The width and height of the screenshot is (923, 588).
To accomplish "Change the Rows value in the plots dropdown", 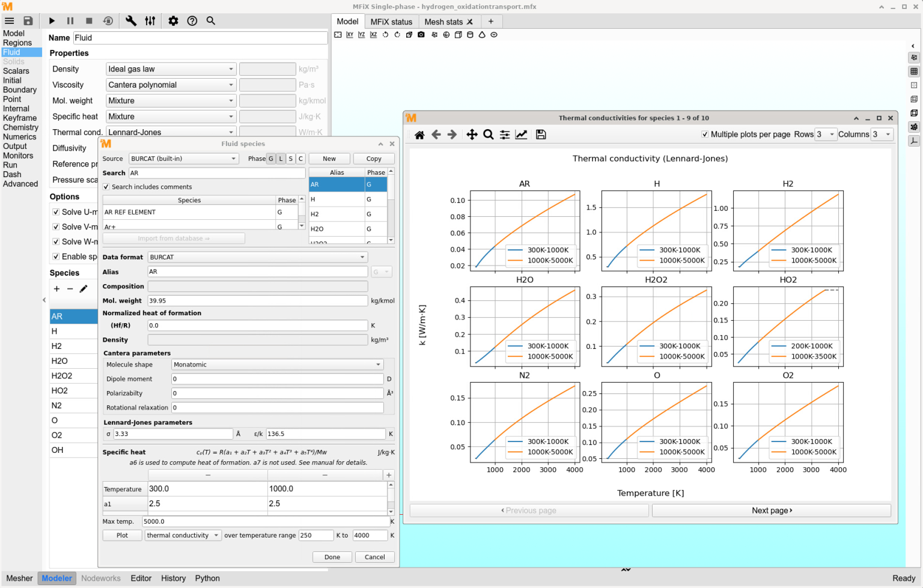I will pyautogui.click(x=826, y=135).
